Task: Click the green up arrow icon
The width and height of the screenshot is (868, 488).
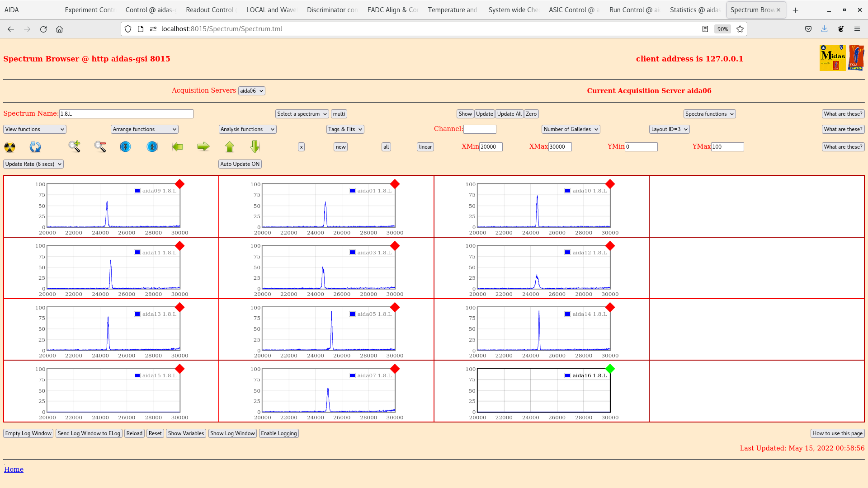Action: click(x=230, y=147)
